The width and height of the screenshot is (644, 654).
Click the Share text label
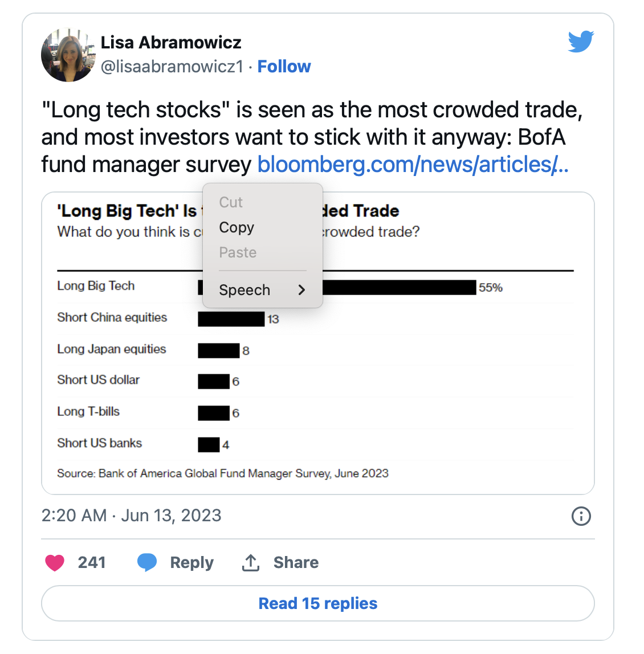coord(296,563)
